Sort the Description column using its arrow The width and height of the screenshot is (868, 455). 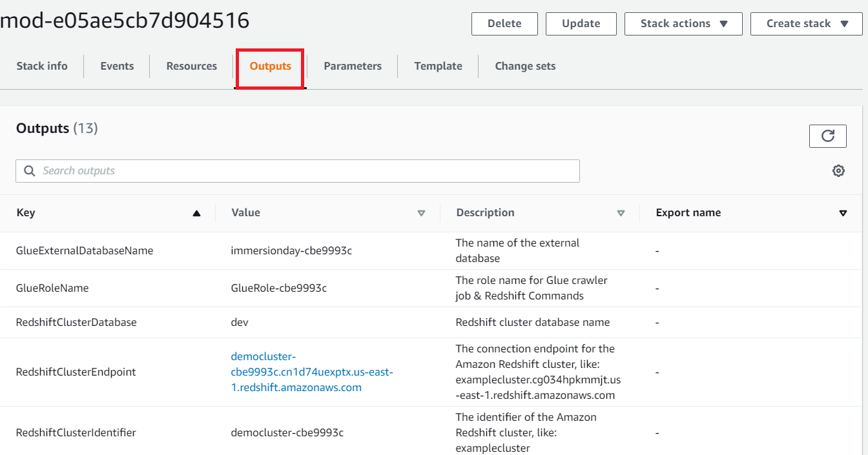621,213
